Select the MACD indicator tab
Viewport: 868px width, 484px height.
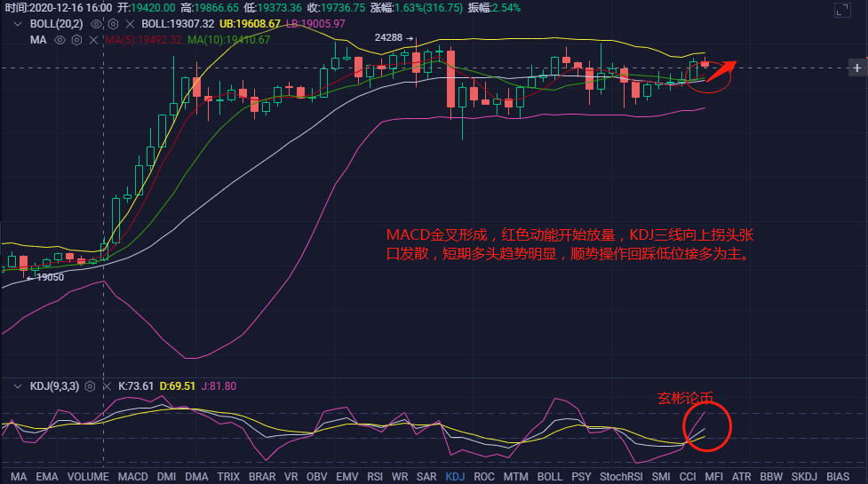point(132,477)
